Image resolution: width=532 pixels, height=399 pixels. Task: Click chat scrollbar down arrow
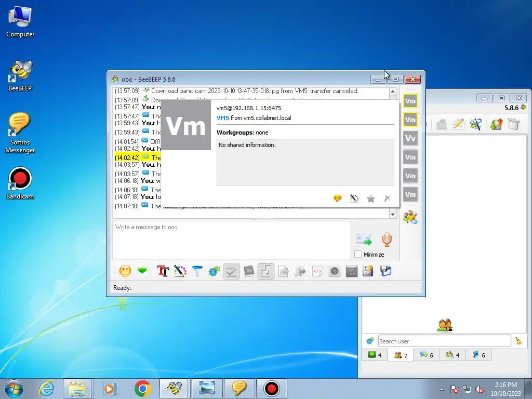pyautogui.click(x=393, y=215)
